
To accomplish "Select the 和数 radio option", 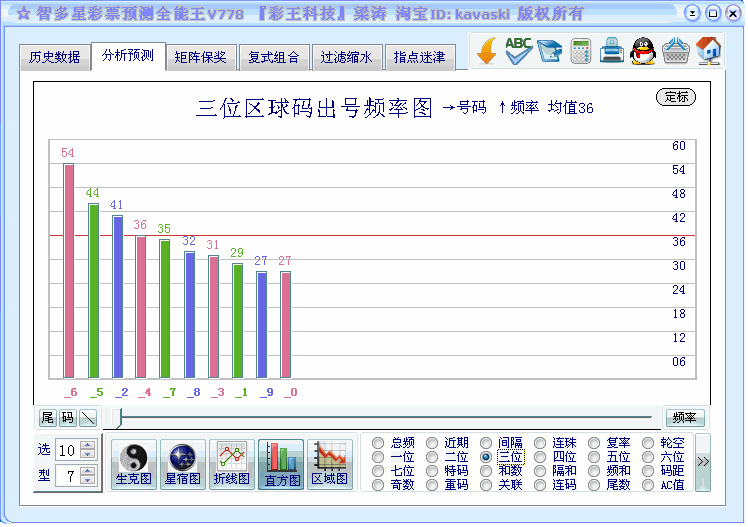I will [486, 471].
